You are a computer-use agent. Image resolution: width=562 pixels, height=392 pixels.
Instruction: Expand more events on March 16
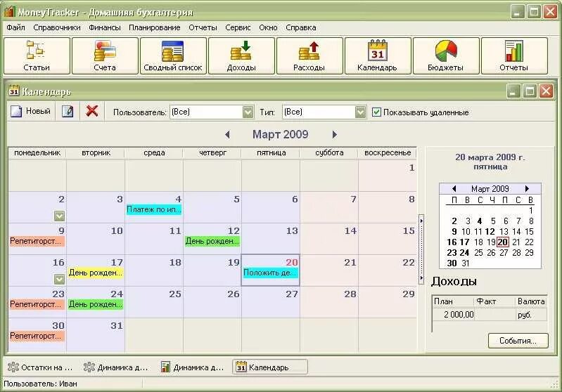point(60,279)
